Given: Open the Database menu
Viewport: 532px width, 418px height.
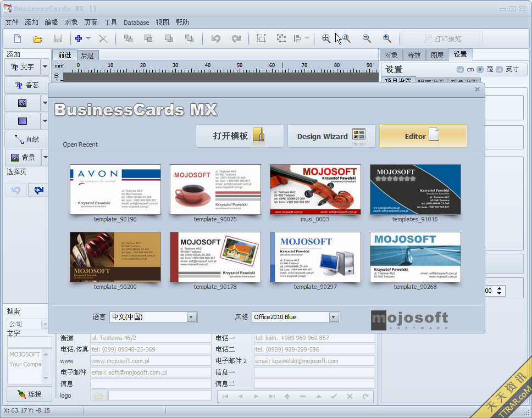Looking at the screenshot, I should pos(136,23).
